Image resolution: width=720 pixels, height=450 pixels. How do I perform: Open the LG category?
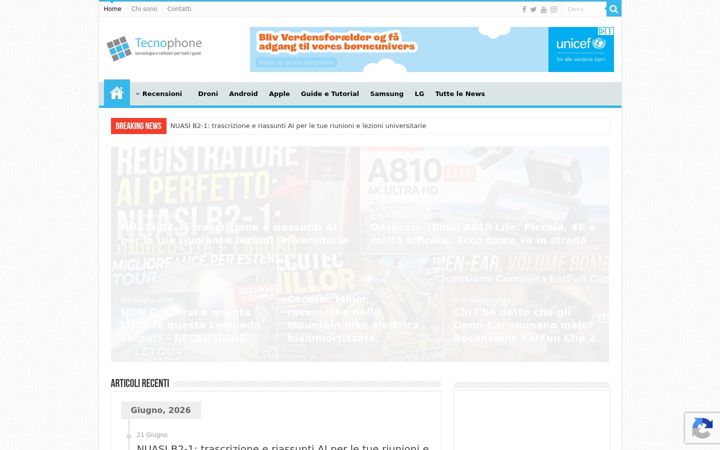click(419, 94)
